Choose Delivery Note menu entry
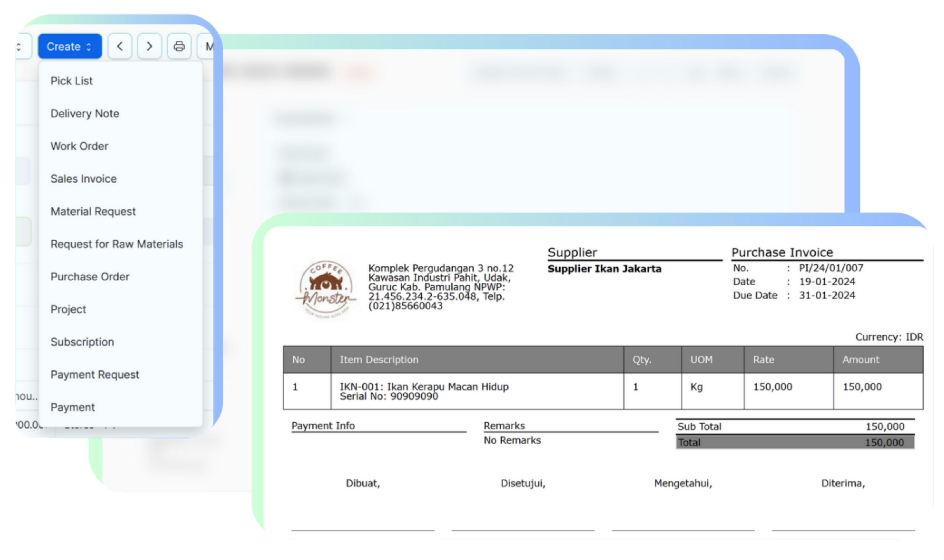Screen dimensions: 944x560 point(85,114)
